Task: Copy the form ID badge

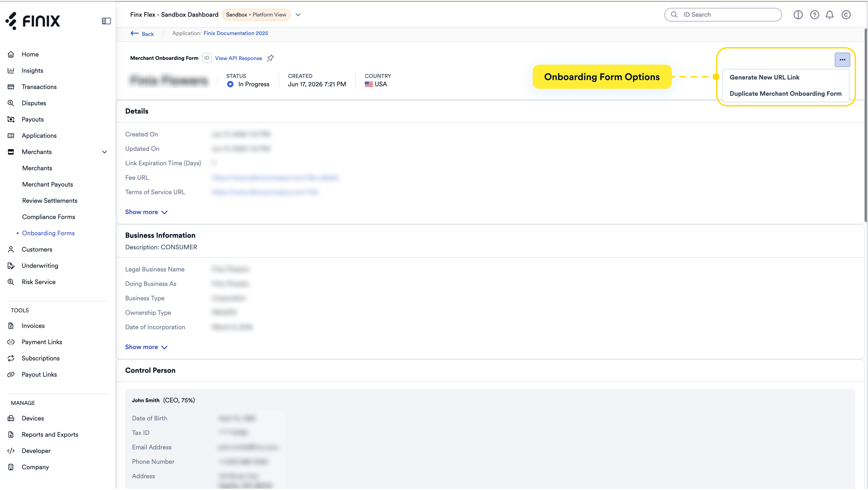Action: point(206,58)
